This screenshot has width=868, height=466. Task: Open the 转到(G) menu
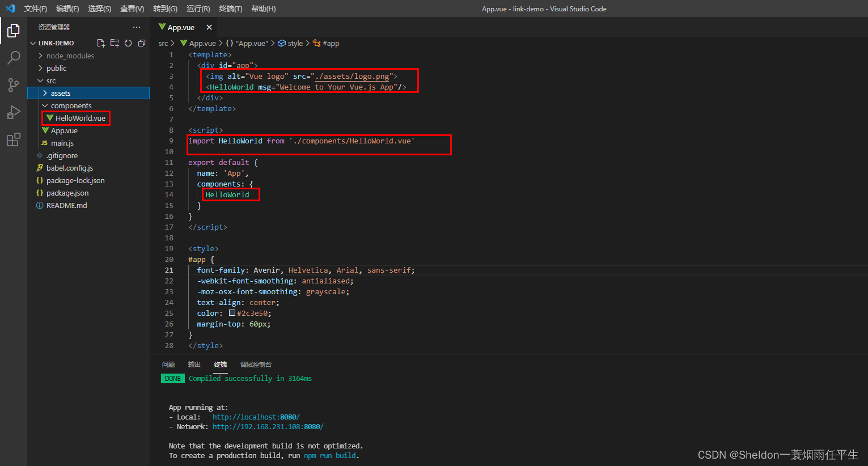click(x=165, y=9)
